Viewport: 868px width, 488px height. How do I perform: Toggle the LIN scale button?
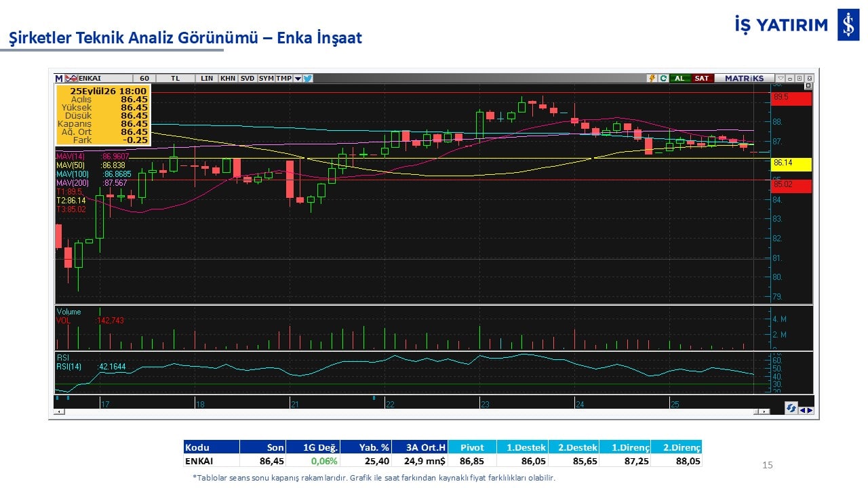[x=207, y=79]
